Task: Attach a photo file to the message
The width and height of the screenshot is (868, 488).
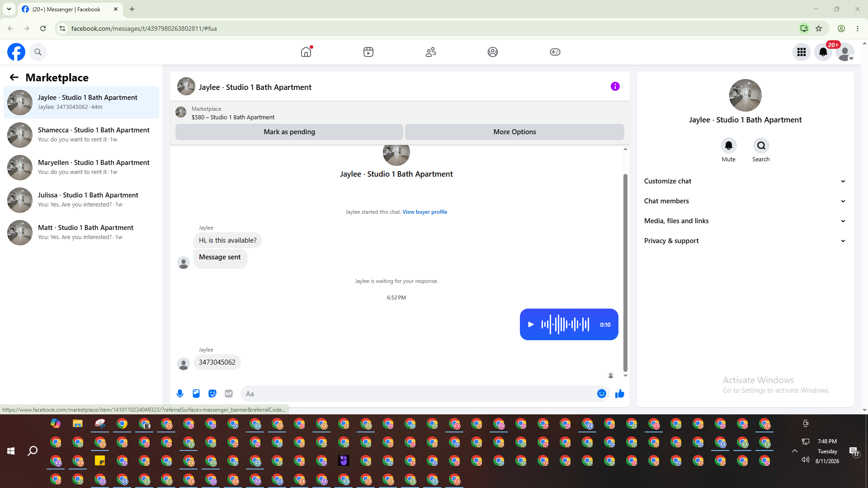Action: click(x=196, y=394)
